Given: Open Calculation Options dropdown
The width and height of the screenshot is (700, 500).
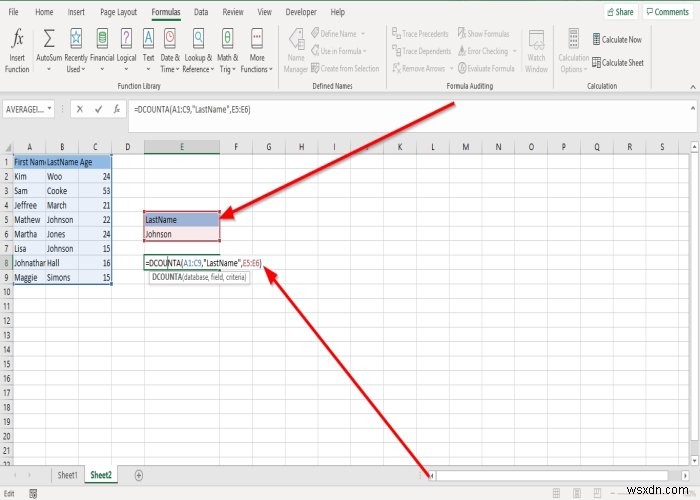Looking at the screenshot, I should coord(574,50).
